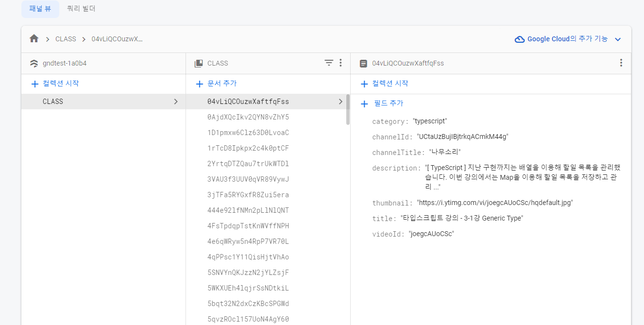Click the CLASS collection icon in column header
Viewport: 644px width, 325px height.
[x=198, y=63]
